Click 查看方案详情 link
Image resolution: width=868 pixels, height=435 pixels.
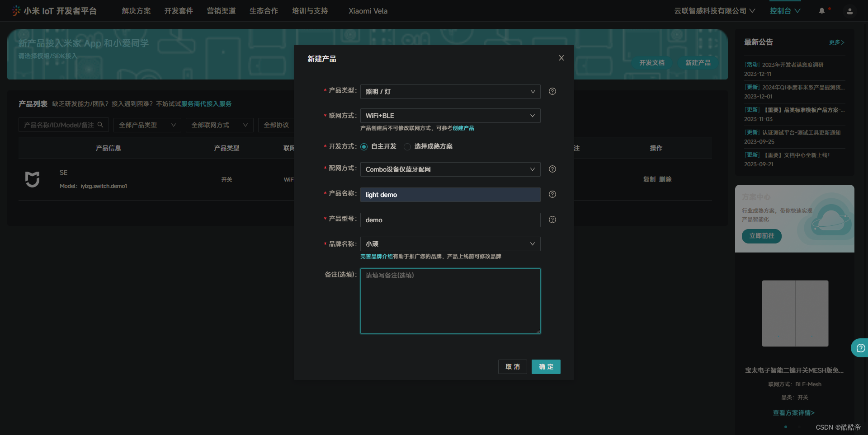(x=793, y=413)
